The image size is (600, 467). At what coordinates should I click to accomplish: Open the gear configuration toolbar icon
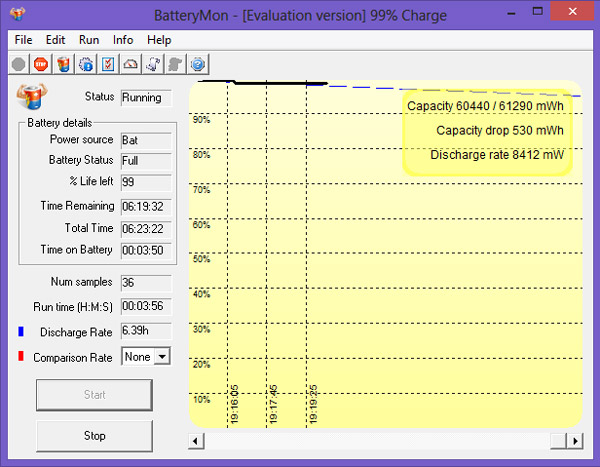[86, 63]
